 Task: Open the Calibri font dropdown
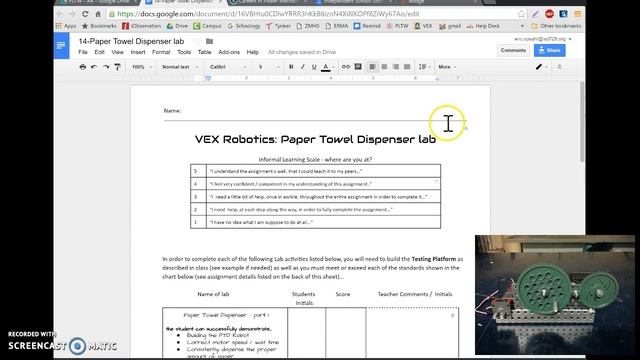228,67
